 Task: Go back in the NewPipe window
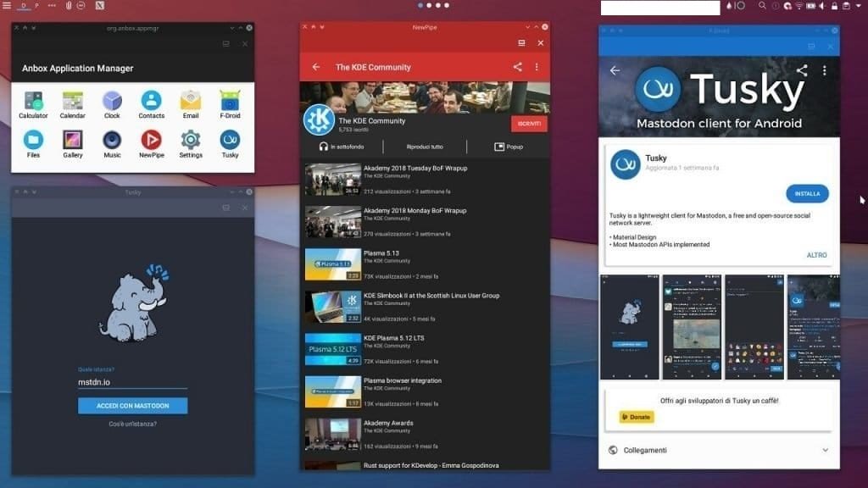pyautogui.click(x=316, y=67)
